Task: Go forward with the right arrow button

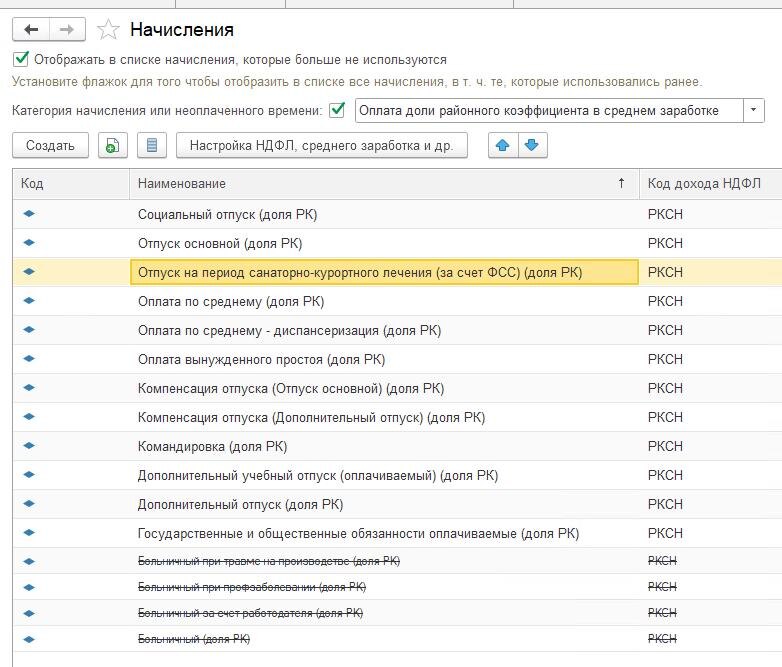Action: 67,30
